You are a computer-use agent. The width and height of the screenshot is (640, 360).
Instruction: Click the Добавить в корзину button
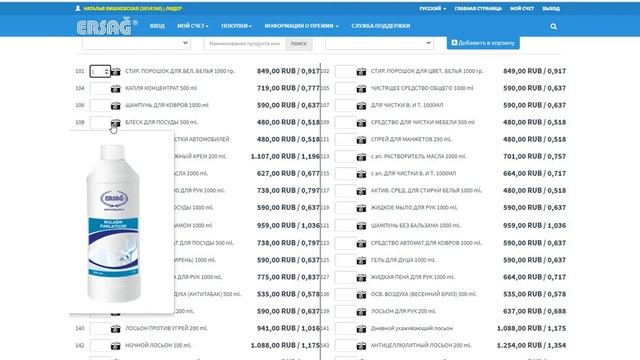pyautogui.click(x=483, y=43)
